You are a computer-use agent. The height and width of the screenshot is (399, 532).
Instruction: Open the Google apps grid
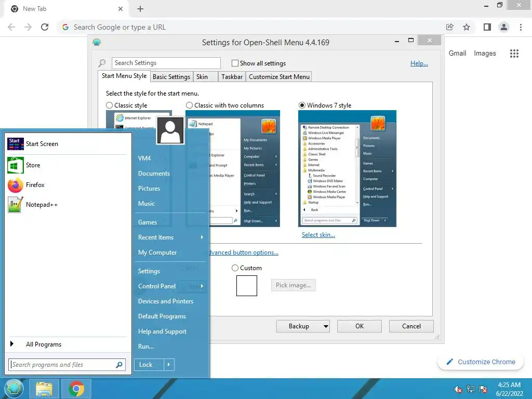[514, 54]
